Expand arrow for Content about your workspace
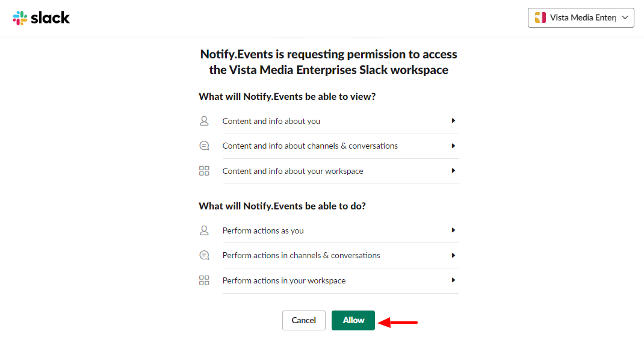 [x=453, y=170]
